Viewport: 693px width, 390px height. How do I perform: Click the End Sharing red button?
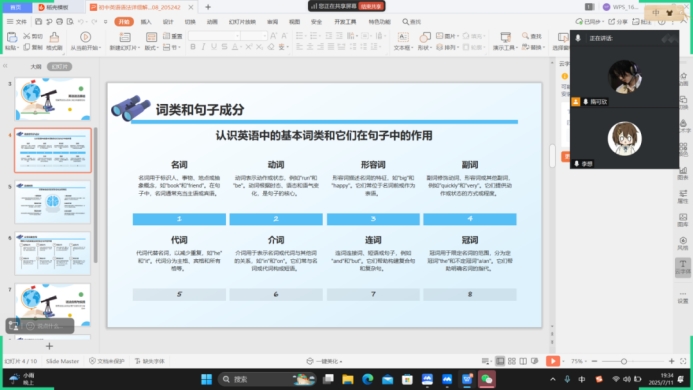371,6
